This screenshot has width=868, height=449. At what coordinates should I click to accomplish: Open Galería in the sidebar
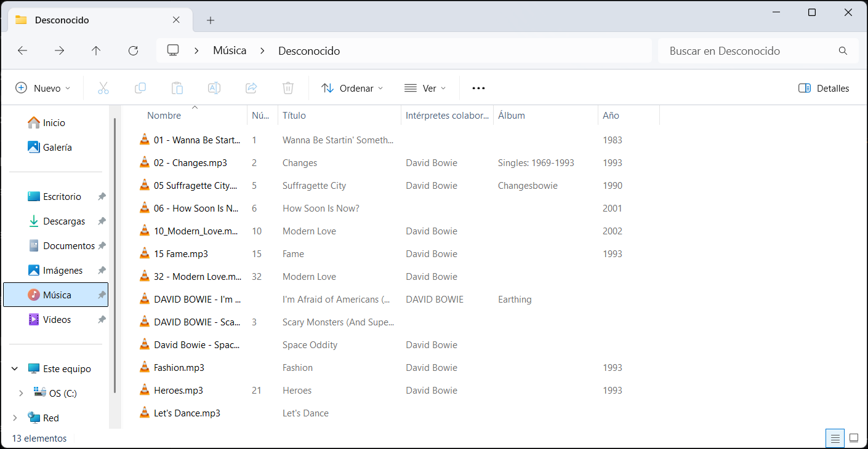click(55, 147)
